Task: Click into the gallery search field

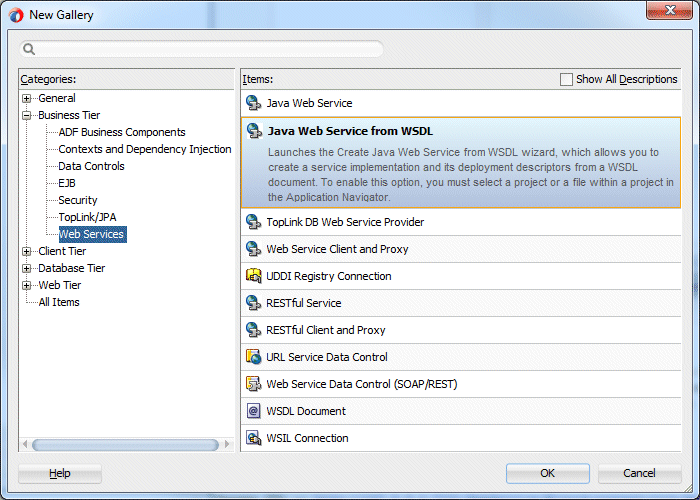Action: [x=201, y=49]
